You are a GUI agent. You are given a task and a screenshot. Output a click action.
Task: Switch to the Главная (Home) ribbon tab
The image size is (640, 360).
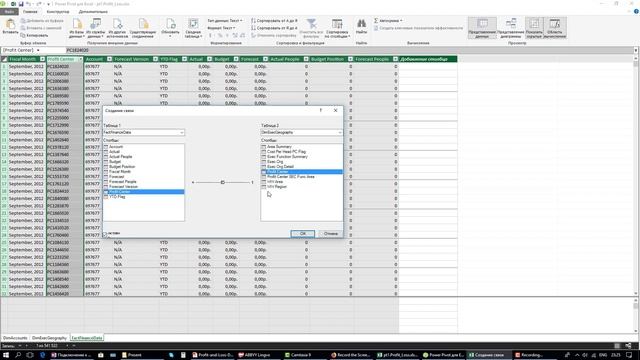30,11
